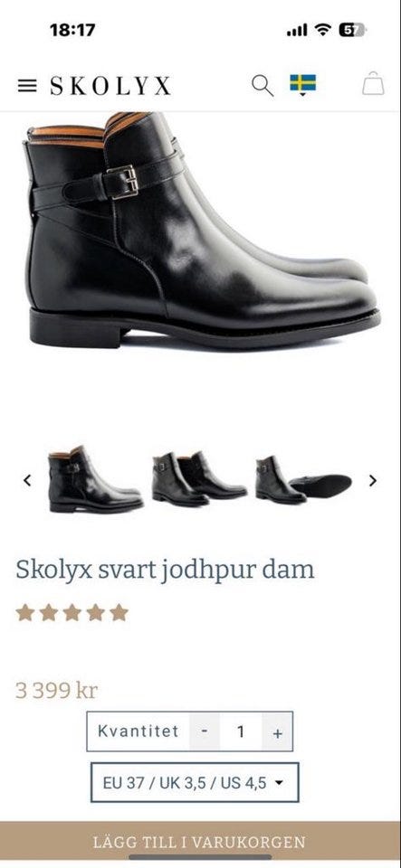
Task: Tap the battery indicator in status bar
Action: (x=352, y=31)
